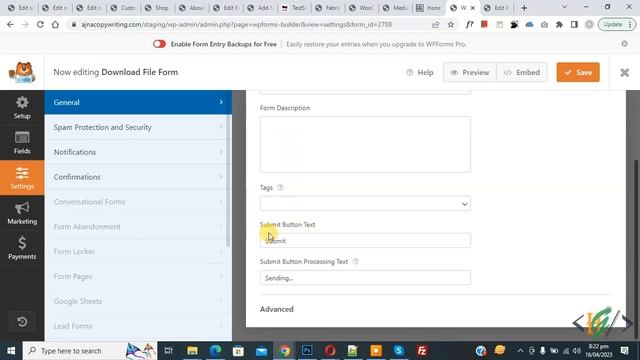Open the Help link
The image size is (640, 360).
[420, 72]
